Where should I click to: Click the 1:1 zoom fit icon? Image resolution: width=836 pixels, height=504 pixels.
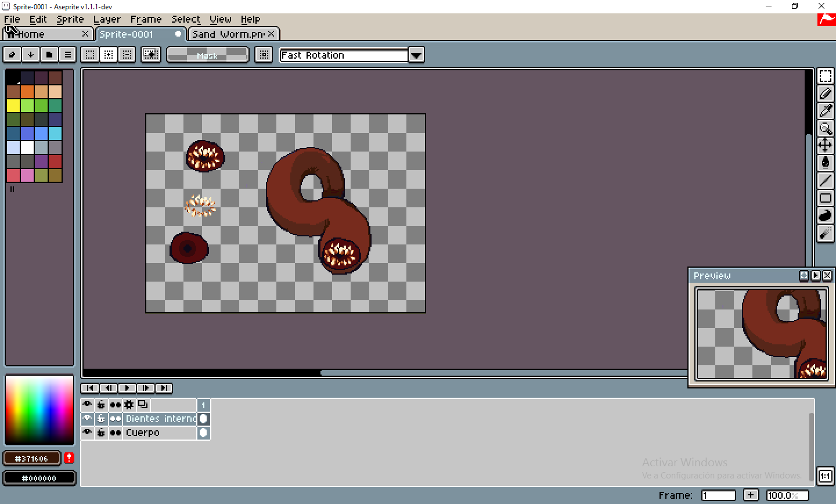[826, 476]
